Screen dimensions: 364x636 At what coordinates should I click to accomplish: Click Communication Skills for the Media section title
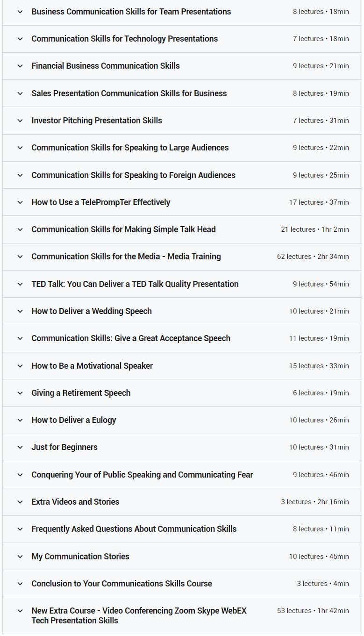(x=126, y=257)
